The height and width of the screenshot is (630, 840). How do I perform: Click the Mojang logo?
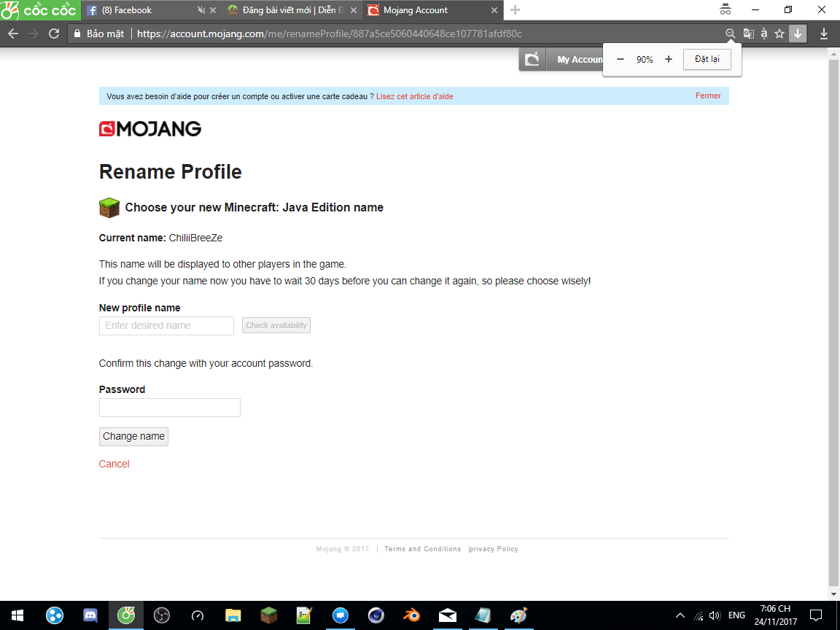[150, 128]
